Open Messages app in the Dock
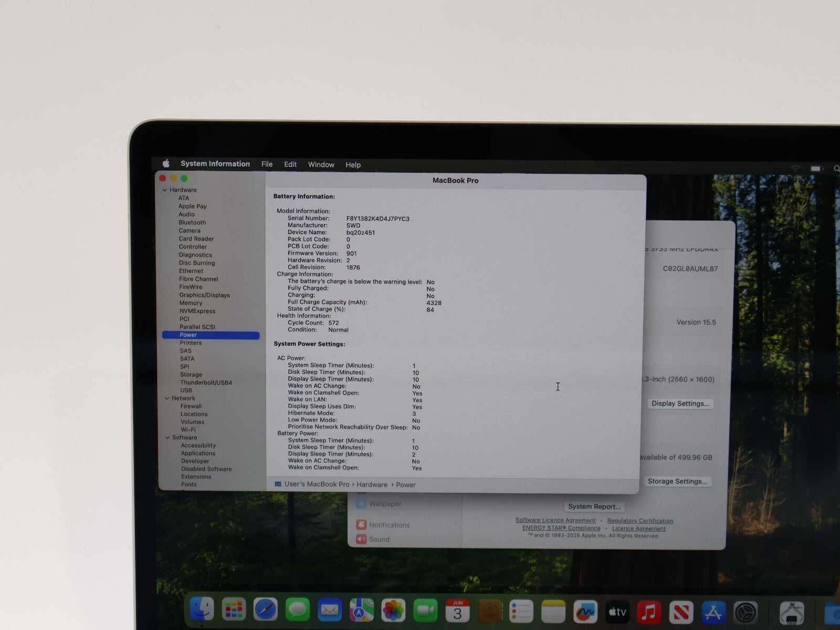The width and height of the screenshot is (840, 630). [298, 610]
